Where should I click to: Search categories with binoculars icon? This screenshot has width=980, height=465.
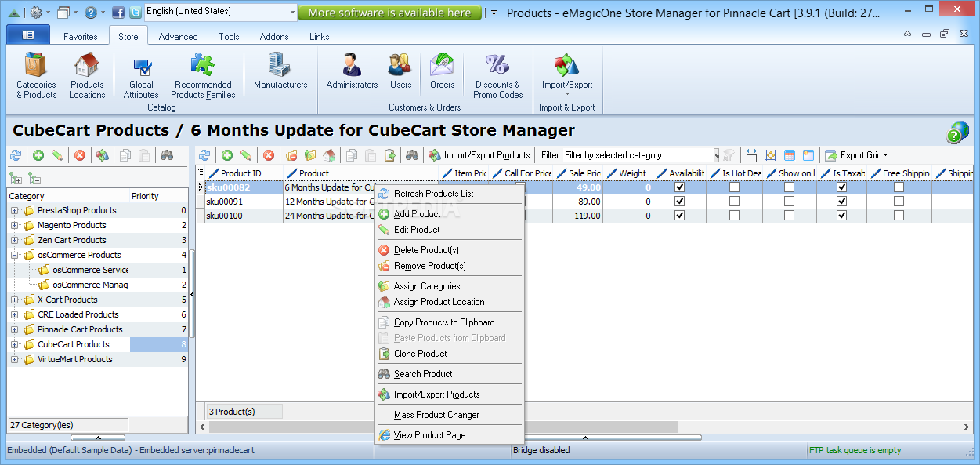(x=166, y=155)
